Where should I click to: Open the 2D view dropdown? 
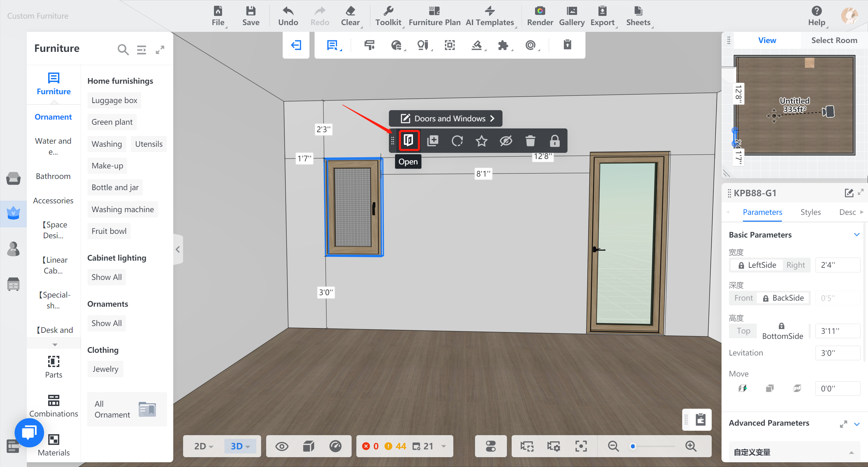[x=203, y=446]
